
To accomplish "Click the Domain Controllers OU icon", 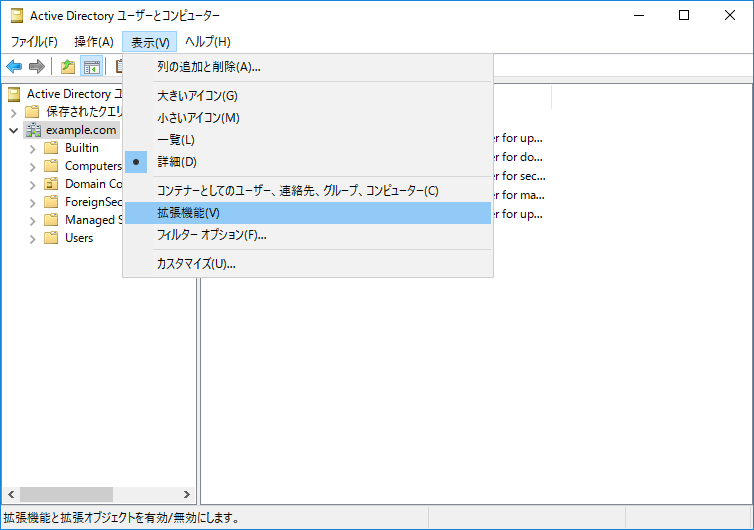I will (51, 184).
